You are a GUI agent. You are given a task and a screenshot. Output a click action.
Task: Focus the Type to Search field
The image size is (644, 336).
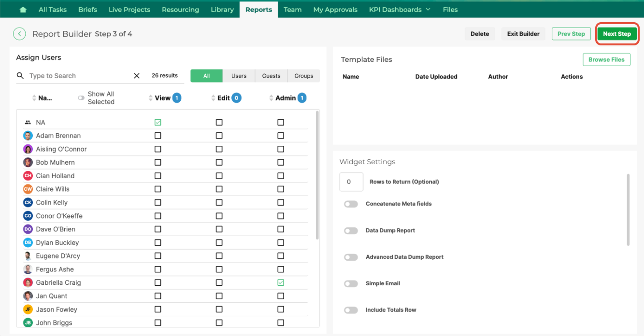pyautogui.click(x=80, y=76)
